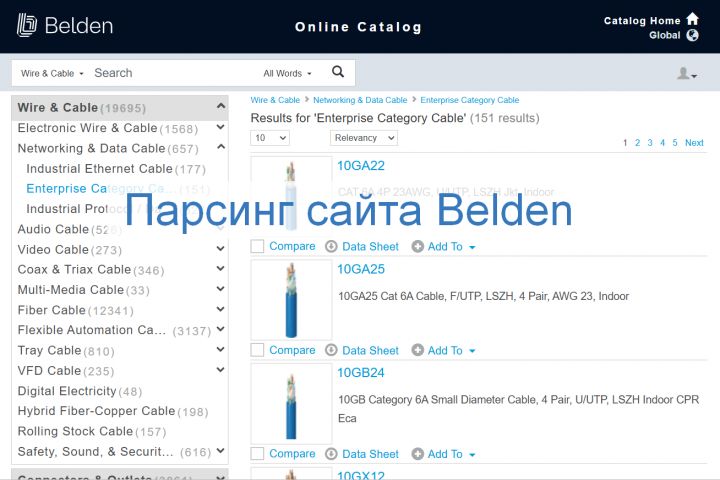Click Compare link for 10GA25

click(292, 350)
